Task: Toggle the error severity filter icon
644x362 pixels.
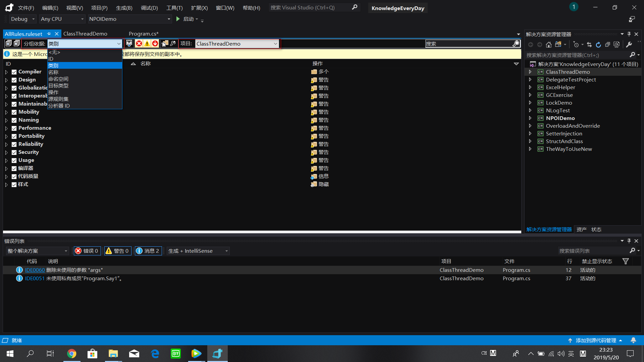Action: tap(139, 43)
